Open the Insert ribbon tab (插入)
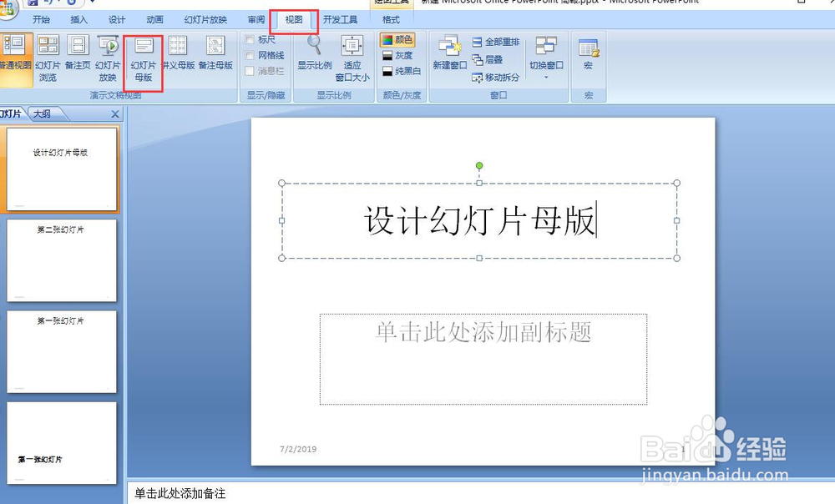The image size is (835, 504). 78,18
